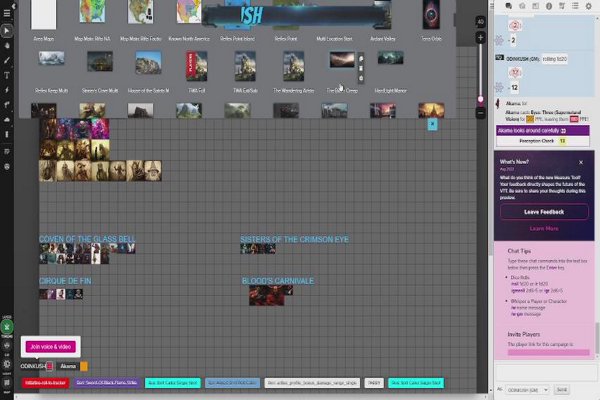This screenshot has height=400, width=600.
Task: Open the Known North America page
Action: [x=189, y=12]
